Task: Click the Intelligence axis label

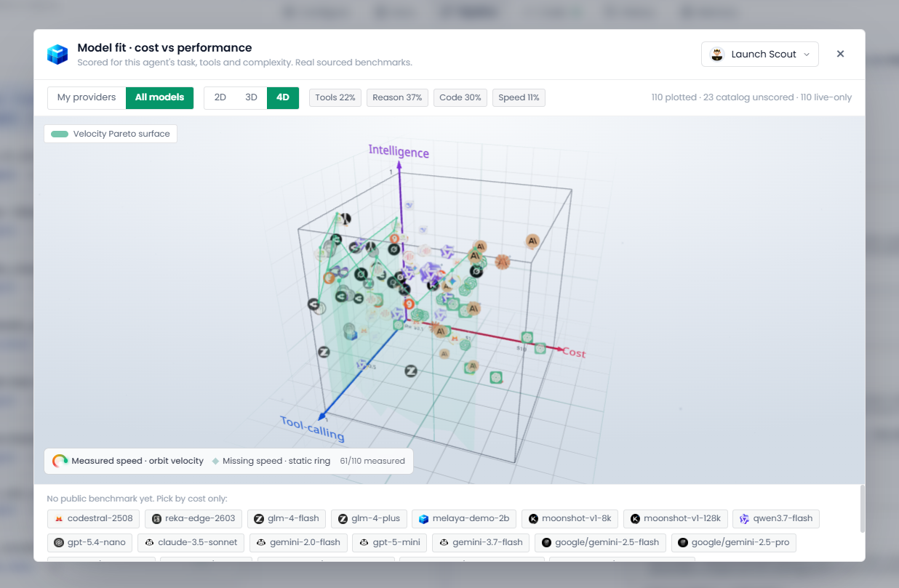Action: click(x=399, y=151)
